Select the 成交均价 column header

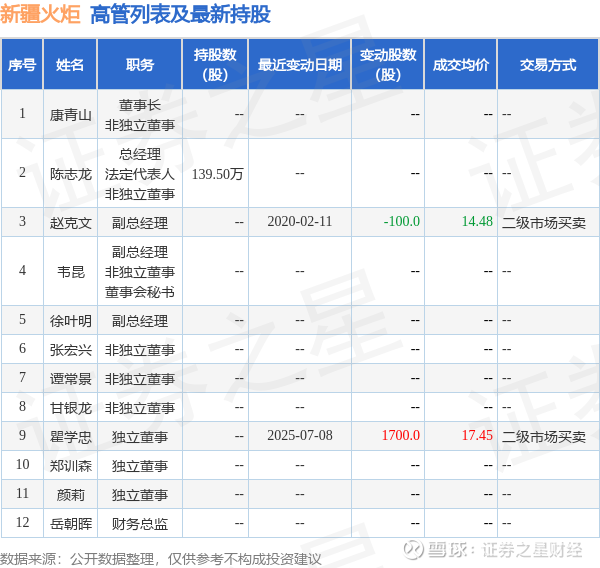461,65
